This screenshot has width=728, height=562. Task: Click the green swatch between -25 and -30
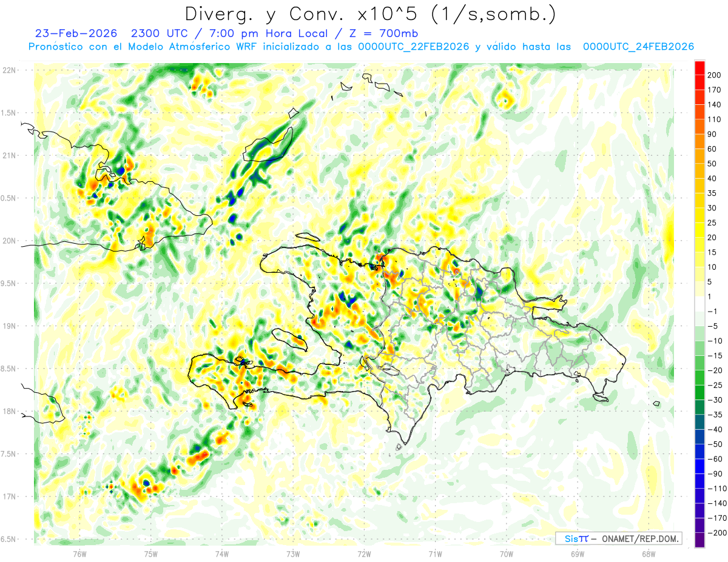699,393
